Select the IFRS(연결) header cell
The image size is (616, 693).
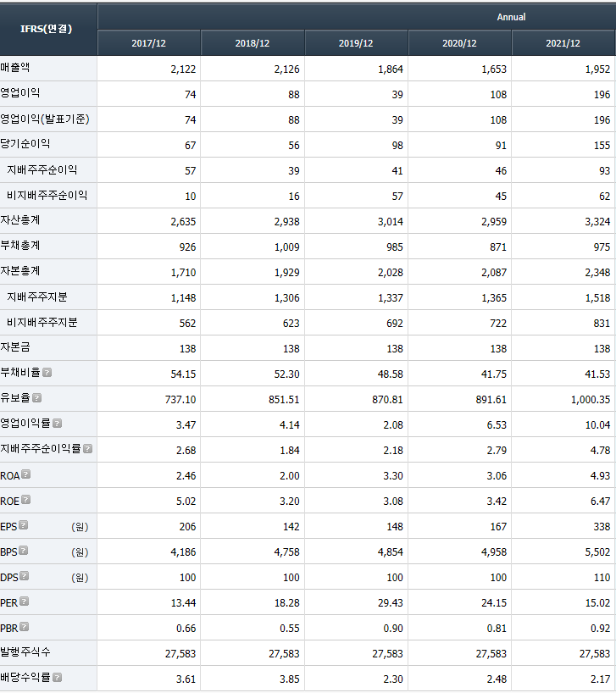click(x=48, y=29)
